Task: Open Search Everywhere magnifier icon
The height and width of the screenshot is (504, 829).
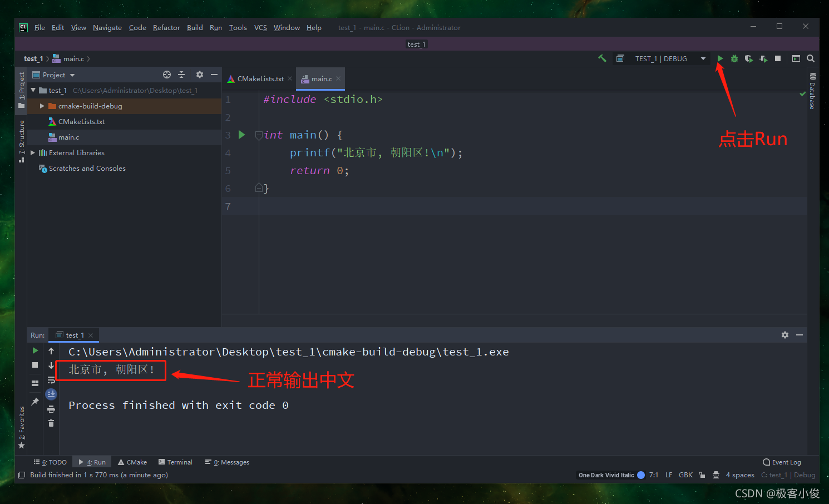Action: tap(811, 58)
